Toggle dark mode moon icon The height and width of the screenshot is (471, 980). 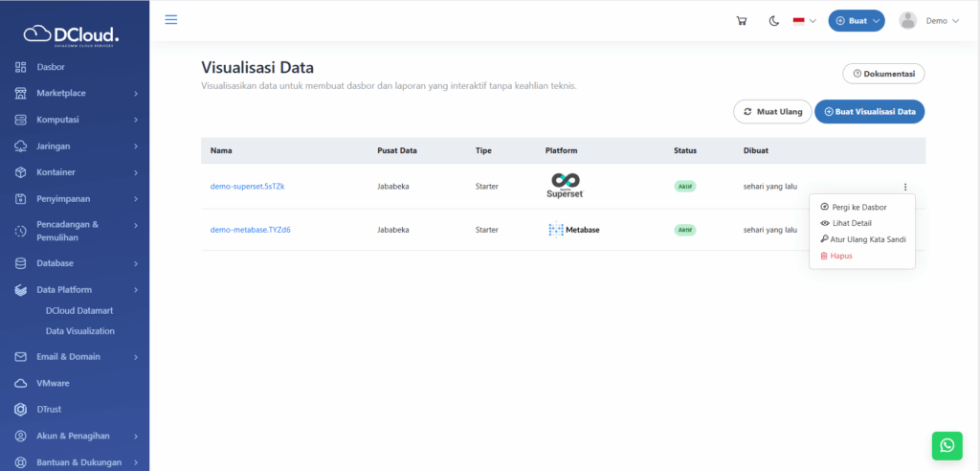coord(773,21)
